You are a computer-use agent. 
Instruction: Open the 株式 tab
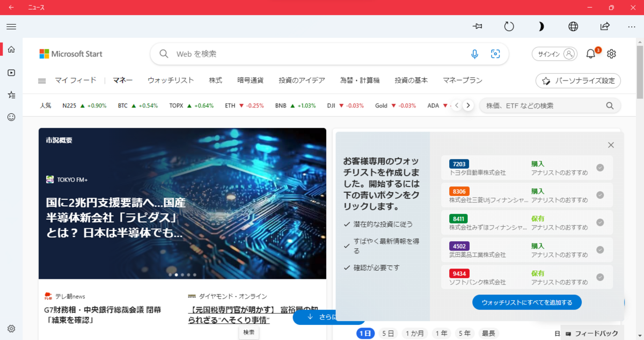216,81
